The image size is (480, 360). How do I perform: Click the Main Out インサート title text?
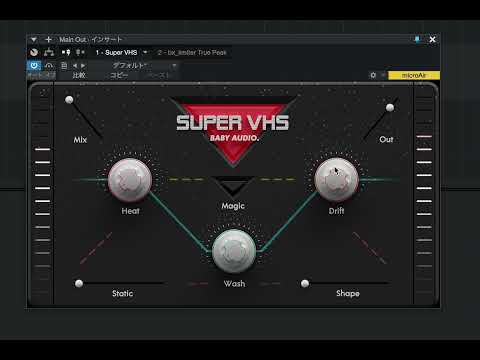point(91,40)
